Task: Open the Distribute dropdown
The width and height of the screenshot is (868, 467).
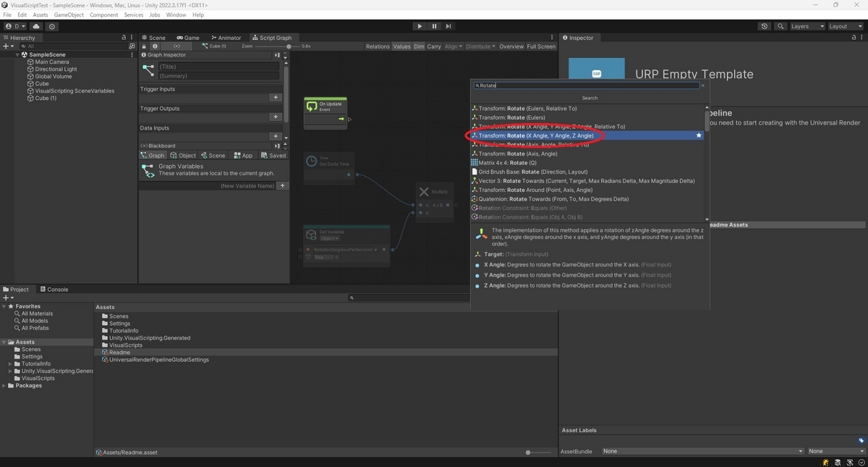Action: click(480, 46)
